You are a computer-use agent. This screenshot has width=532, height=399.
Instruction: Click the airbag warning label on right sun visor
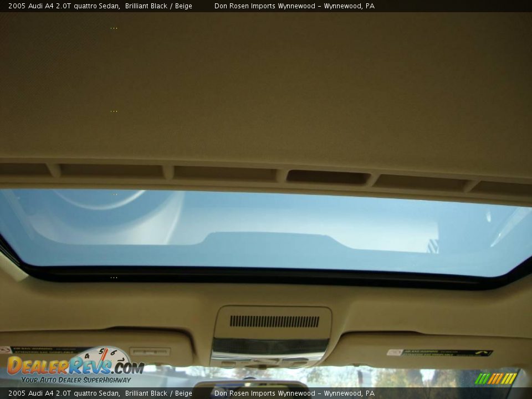point(439,353)
